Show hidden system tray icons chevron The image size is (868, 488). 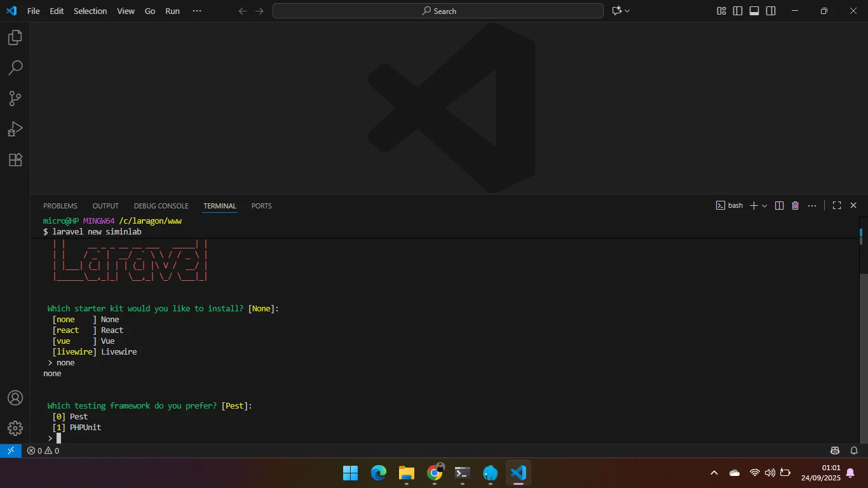(x=714, y=473)
